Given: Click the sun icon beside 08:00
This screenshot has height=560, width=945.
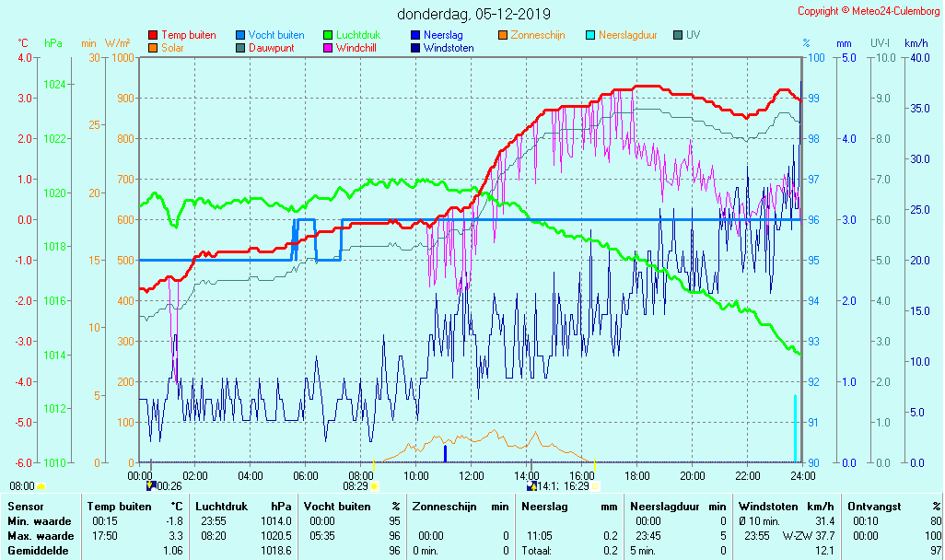Looking at the screenshot, I should coord(41,485).
